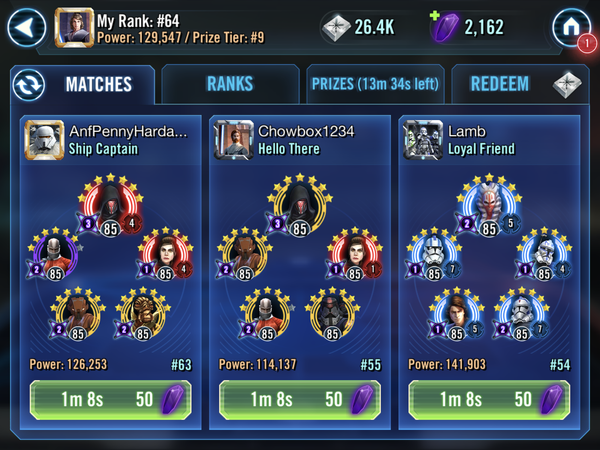The image size is (600, 450).
Task: Open the home screen icon
Action: (571, 27)
